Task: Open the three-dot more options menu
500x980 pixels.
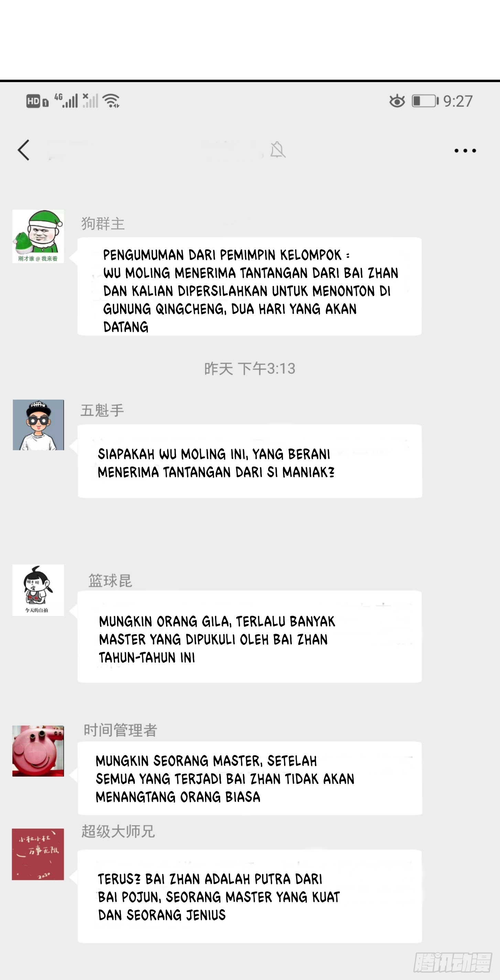Action: [465, 151]
